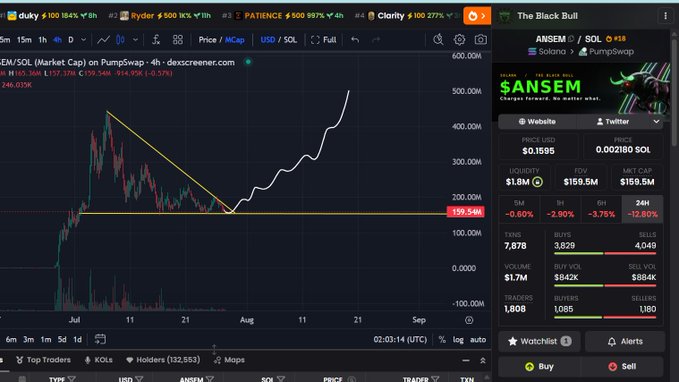Filter the SOL column funnel icon

281,379
